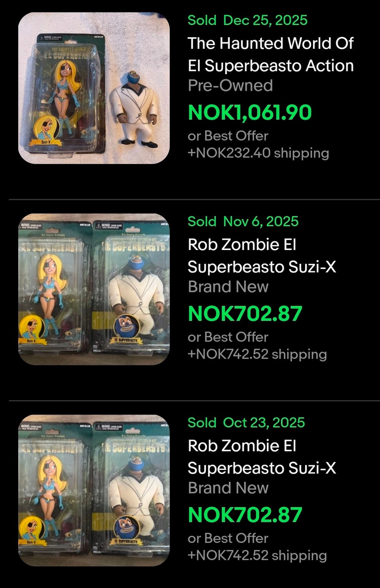Viewport: 380px width, 588px height.
Task: Tap '+NOK742.52 shipping' on the Oct 23 listing
Action: 257,556
